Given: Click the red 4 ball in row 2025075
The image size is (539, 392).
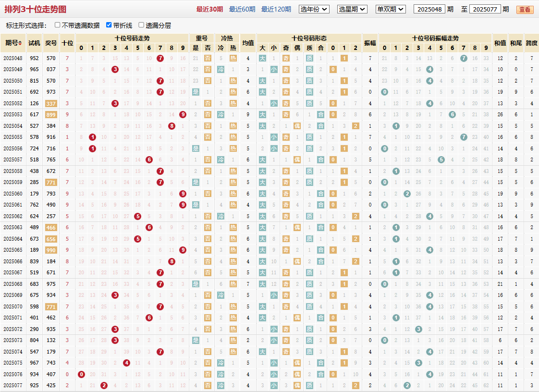Looking at the screenshot, I should (x=126, y=363).
